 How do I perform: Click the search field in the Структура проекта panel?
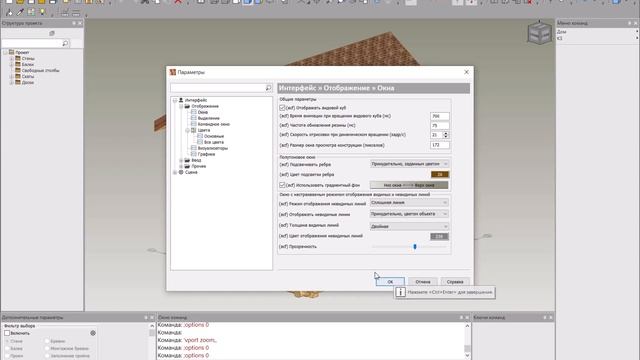click(32, 43)
